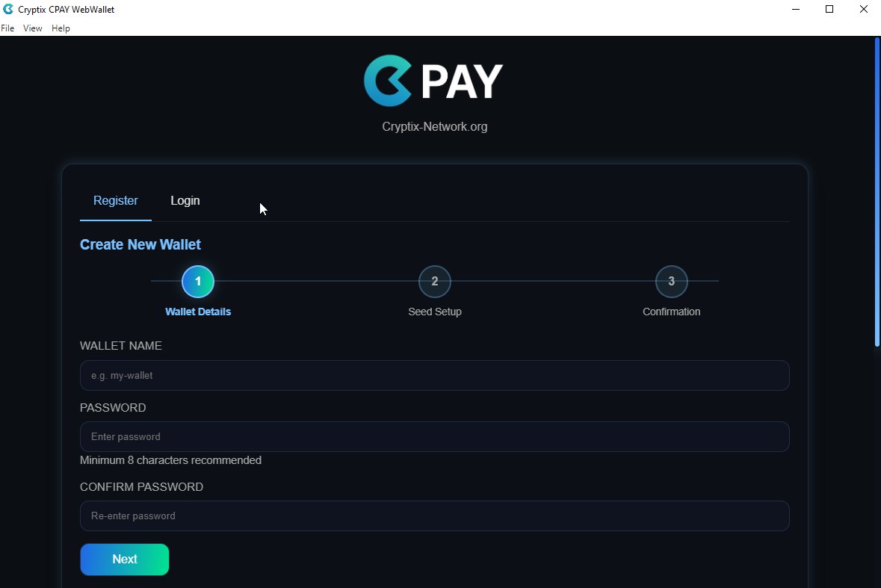Click the Confirmation step label
Image resolution: width=881 pixels, height=588 pixels.
click(672, 312)
